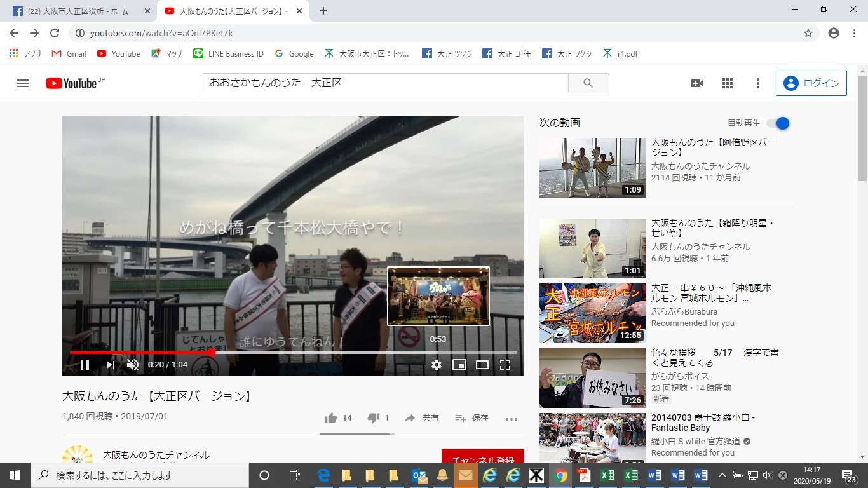Screen dimensions: 868x488
Task: Open the guide hamburger menu
Action: pos(22,83)
